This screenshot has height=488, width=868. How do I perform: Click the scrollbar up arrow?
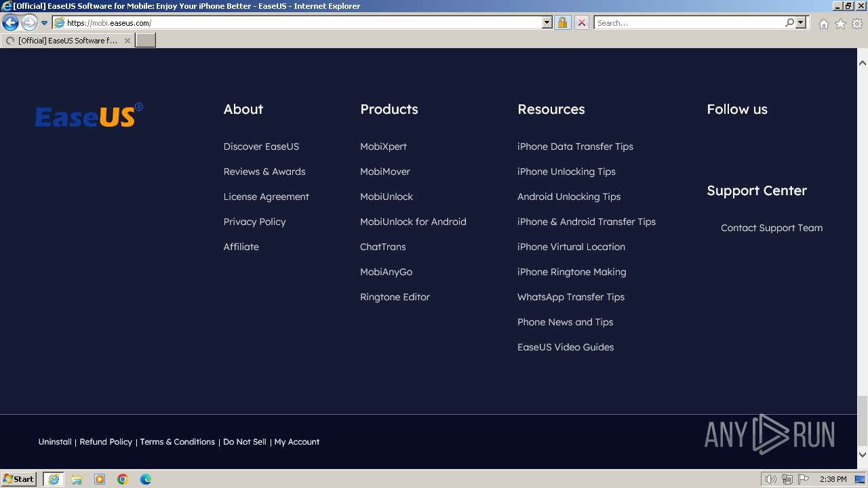click(863, 62)
